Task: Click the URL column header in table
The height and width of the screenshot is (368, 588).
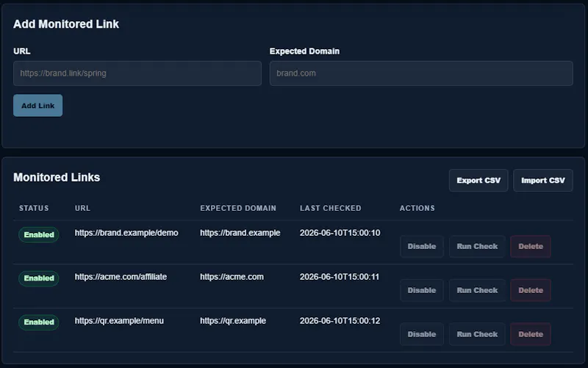Action: pos(82,208)
